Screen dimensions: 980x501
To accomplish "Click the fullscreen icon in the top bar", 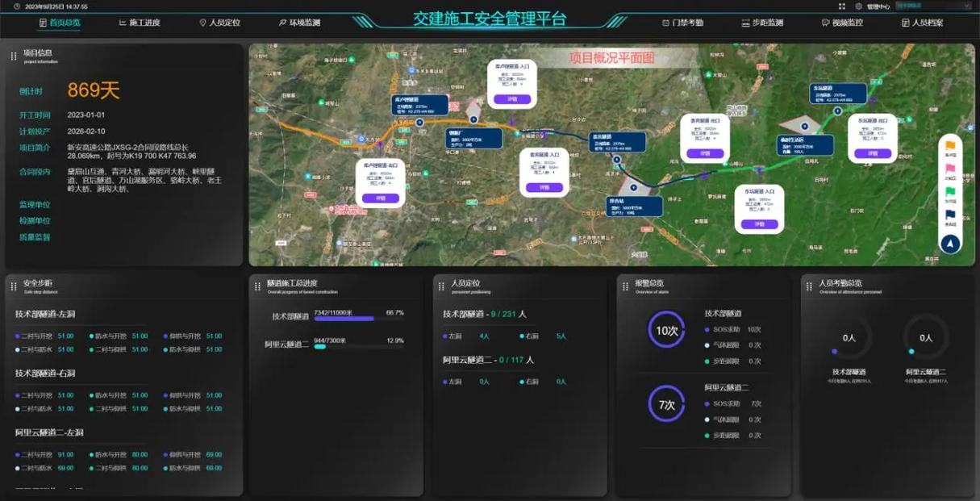I will pyautogui.click(x=842, y=6).
